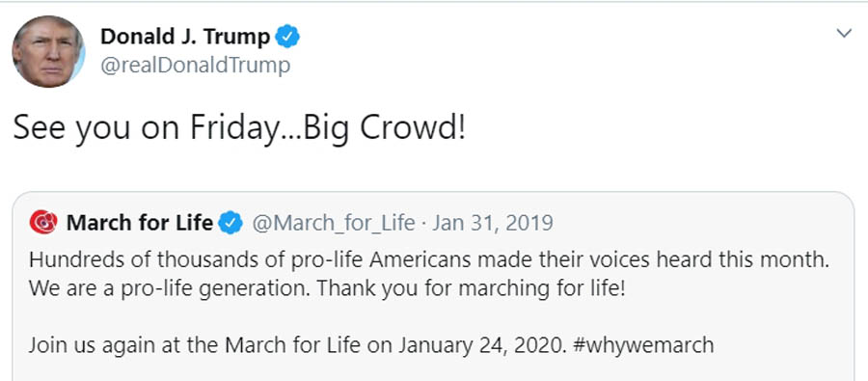
Task: Click the "Join us again" phrase
Action: pos(91,346)
